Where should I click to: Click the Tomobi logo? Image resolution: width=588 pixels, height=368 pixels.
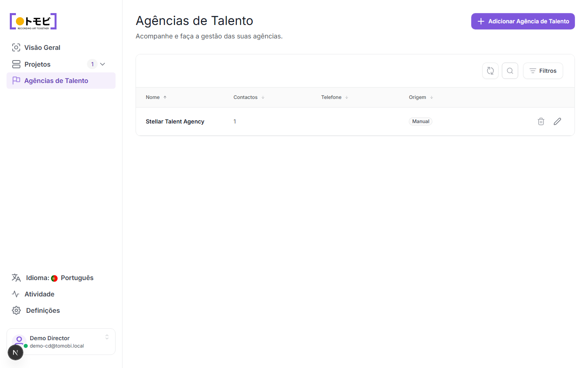pos(33,21)
